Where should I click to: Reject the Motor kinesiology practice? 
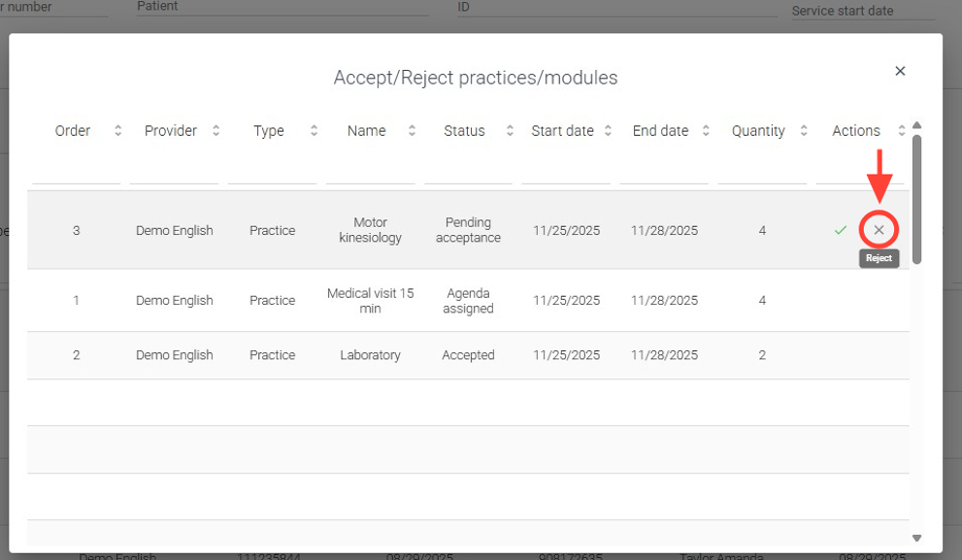tap(879, 230)
